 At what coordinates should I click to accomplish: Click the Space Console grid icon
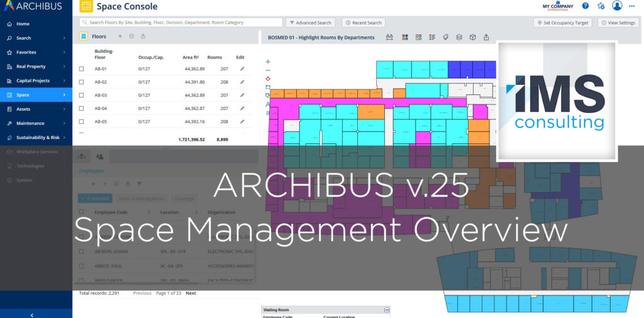coord(86,6)
